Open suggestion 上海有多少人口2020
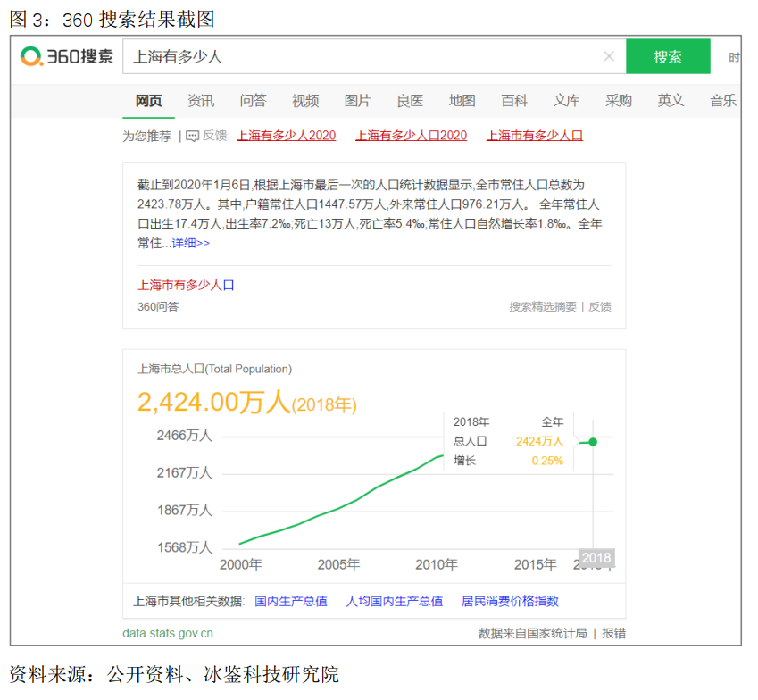 click(412, 136)
